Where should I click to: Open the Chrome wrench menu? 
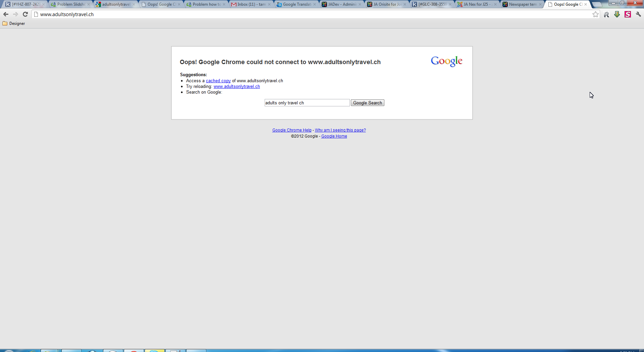point(638,14)
